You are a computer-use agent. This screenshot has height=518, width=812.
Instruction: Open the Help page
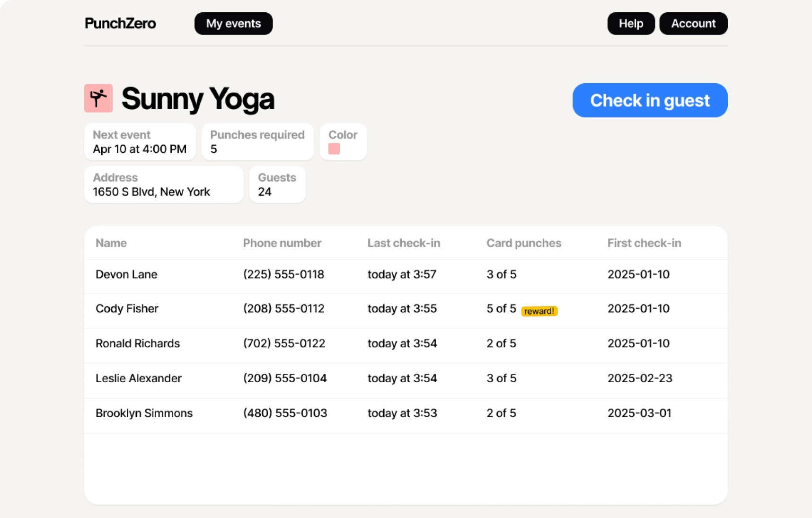(x=631, y=24)
